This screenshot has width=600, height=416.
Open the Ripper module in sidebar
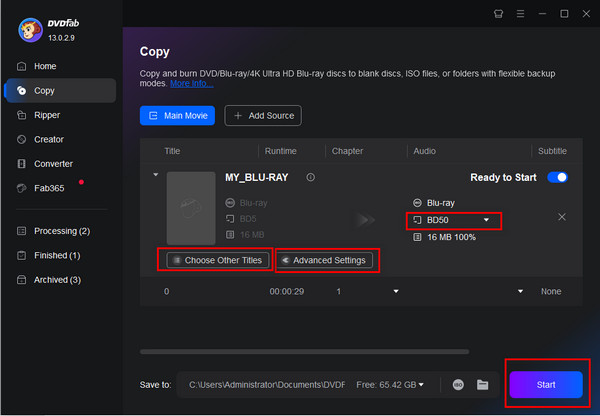point(46,115)
